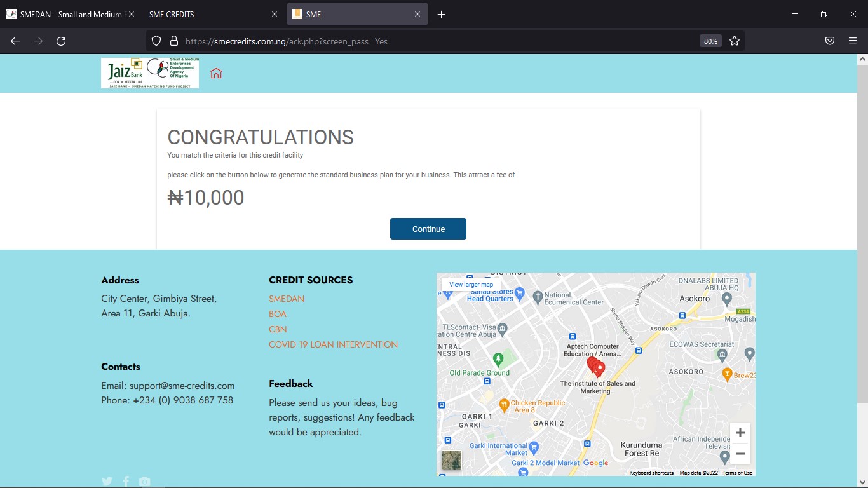Close the SMEDAN tab
Image resolution: width=868 pixels, height=488 pixels.
[132, 14]
